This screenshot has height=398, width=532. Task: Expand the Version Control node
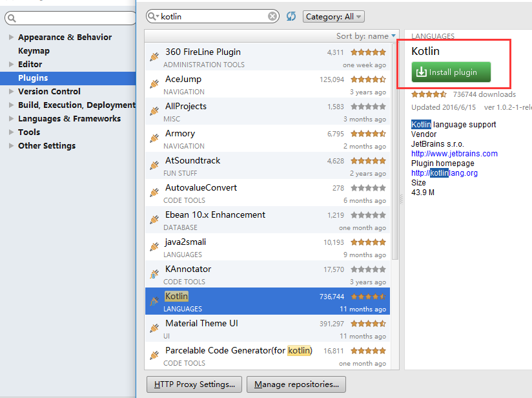pos(11,91)
